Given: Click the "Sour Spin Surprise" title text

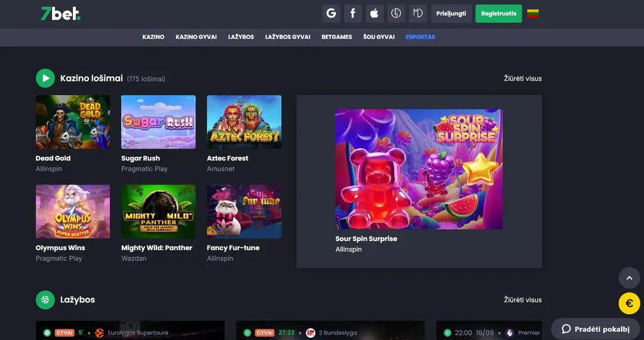Looking at the screenshot, I should coord(367,239).
